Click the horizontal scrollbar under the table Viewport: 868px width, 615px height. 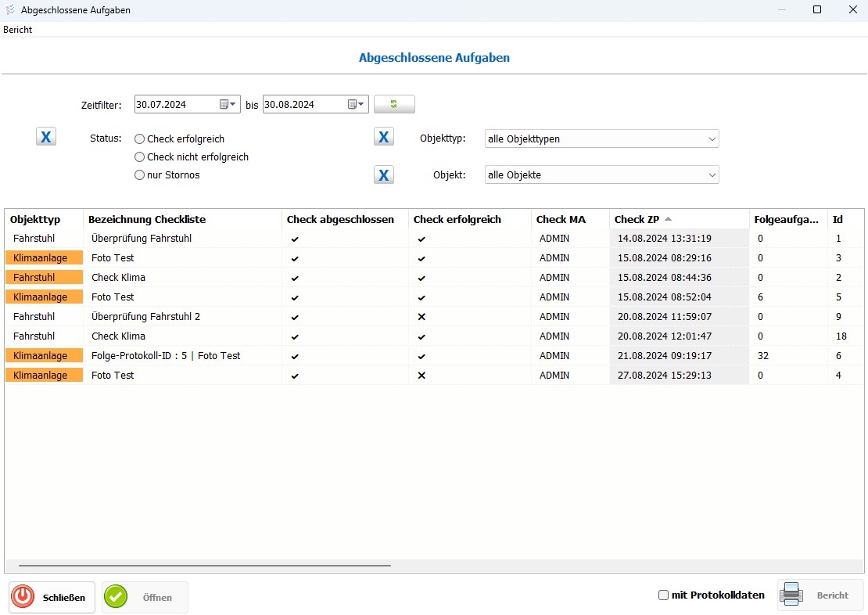point(204,565)
